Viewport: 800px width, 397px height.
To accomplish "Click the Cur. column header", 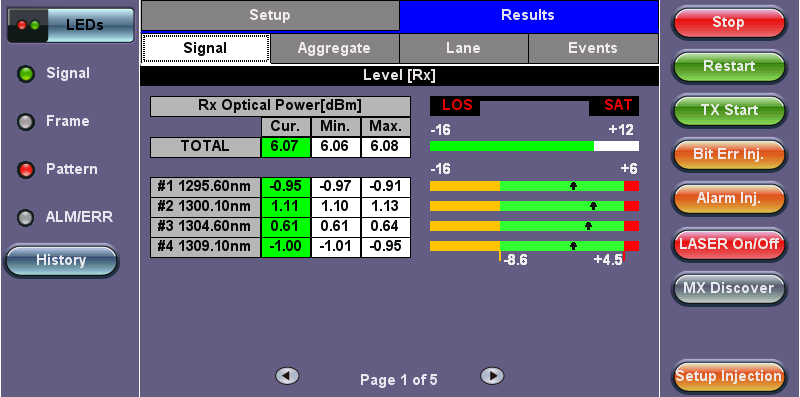I will coord(286,127).
